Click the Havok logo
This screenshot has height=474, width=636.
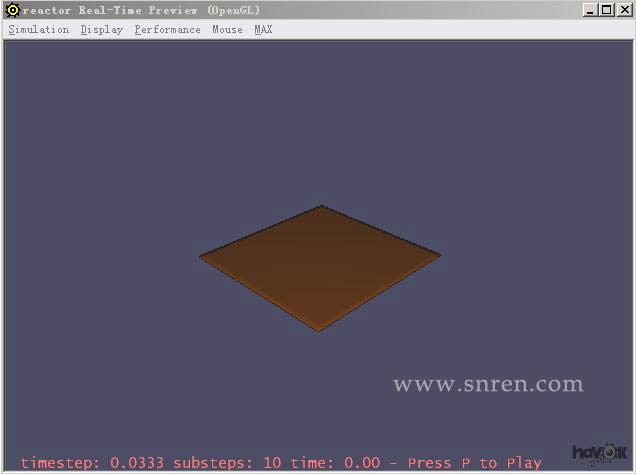click(599, 453)
